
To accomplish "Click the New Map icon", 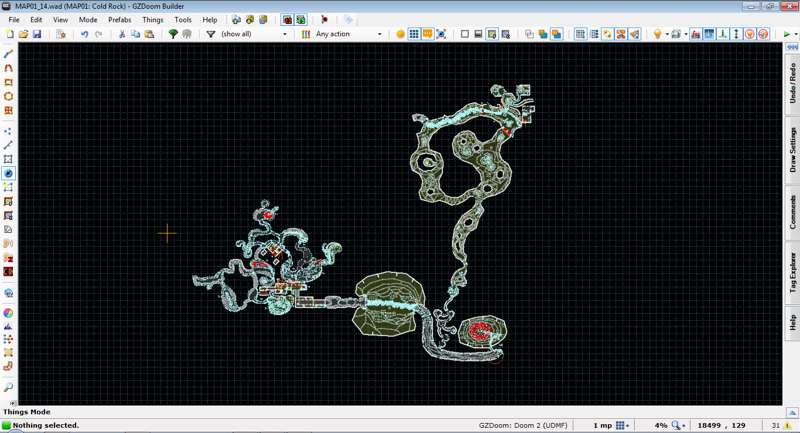I will click(x=10, y=34).
